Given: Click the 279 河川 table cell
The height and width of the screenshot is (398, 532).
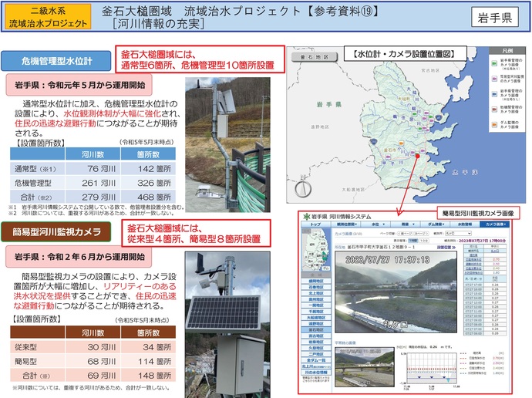Looking at the screenshot, I should [93, 197].
